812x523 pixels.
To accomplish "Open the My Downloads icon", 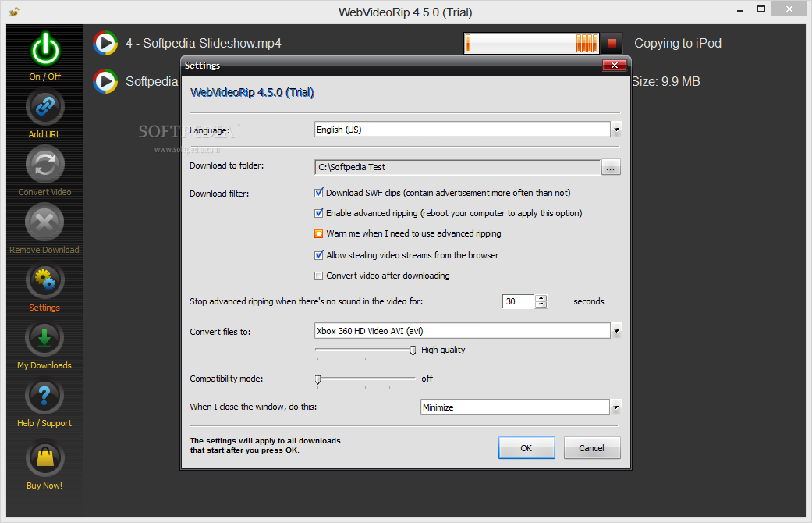I will [x=44, y=339].
